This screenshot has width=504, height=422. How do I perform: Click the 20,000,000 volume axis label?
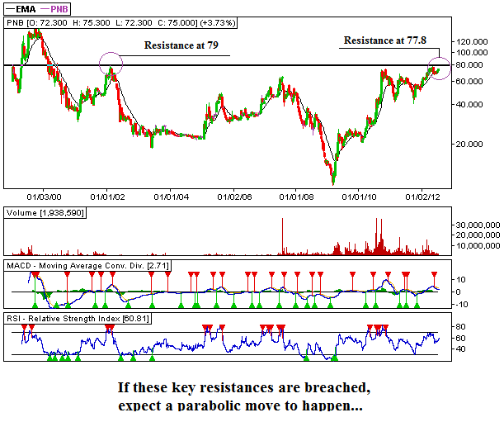(x=478, y=235)
